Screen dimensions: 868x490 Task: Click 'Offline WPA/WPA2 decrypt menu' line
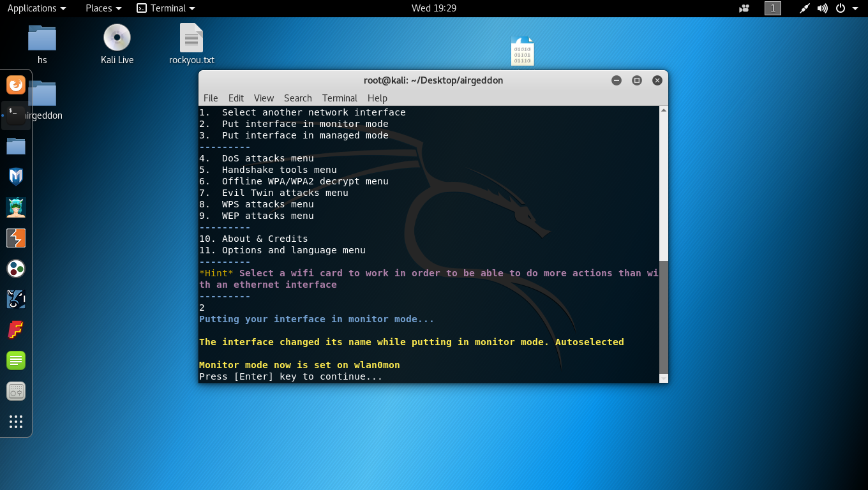294,181
